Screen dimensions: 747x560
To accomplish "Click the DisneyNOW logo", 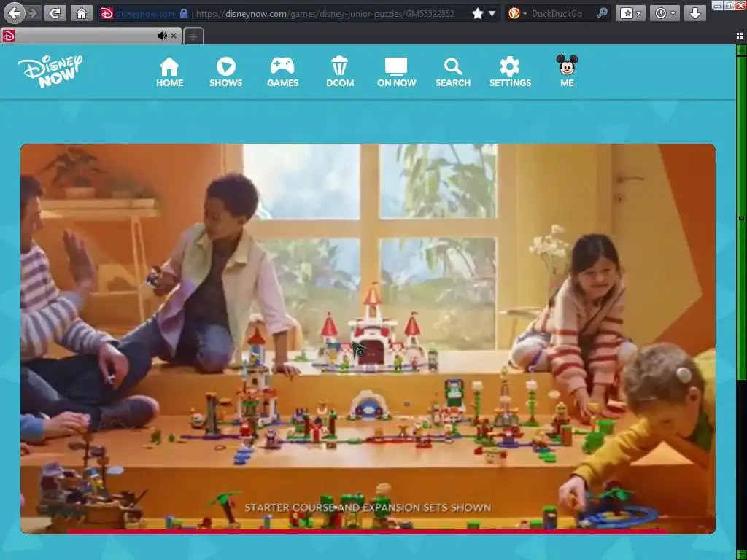I will [x=50, y=71].
